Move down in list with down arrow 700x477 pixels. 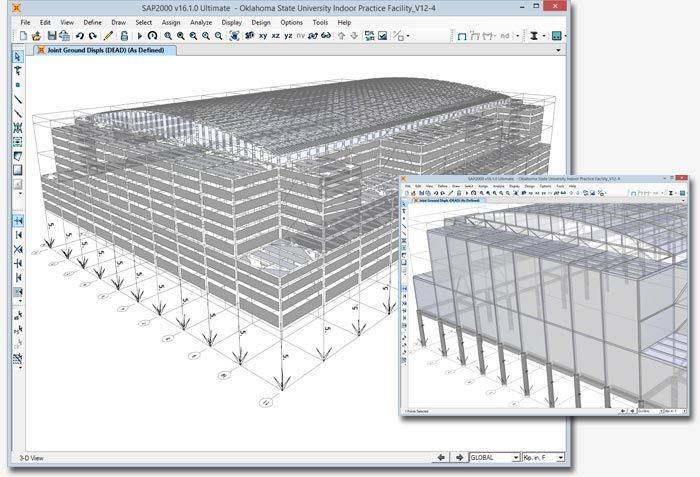[354, 36]
